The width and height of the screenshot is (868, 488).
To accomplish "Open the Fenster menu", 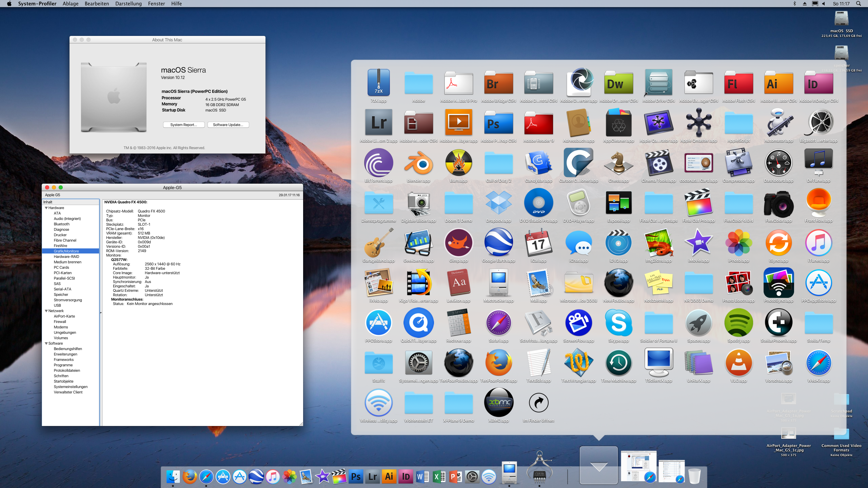I will [x=156, y=4].
